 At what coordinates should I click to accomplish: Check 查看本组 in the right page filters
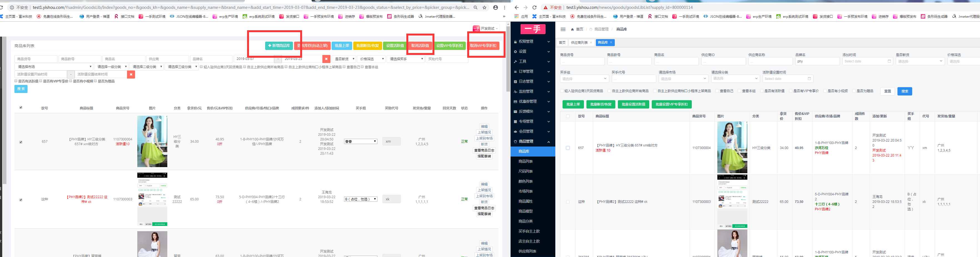(x=739, y=91)
